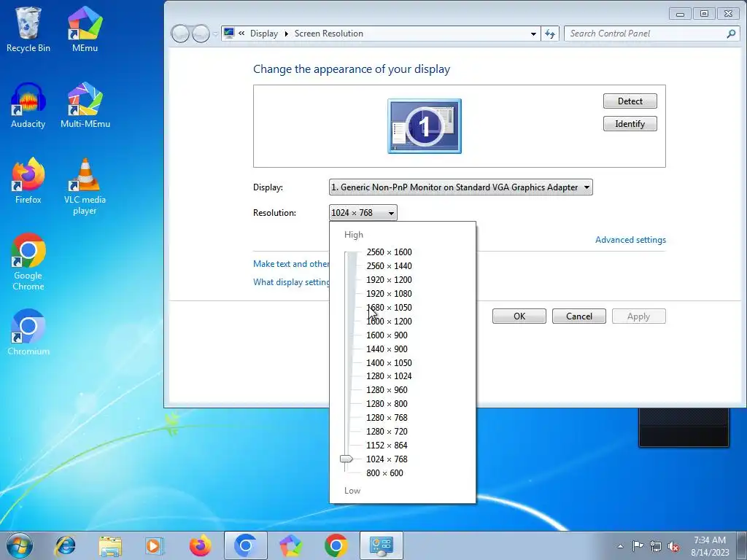Show hidden system tray icons
This screenshot has width=747, height=560.
[620, 546]
